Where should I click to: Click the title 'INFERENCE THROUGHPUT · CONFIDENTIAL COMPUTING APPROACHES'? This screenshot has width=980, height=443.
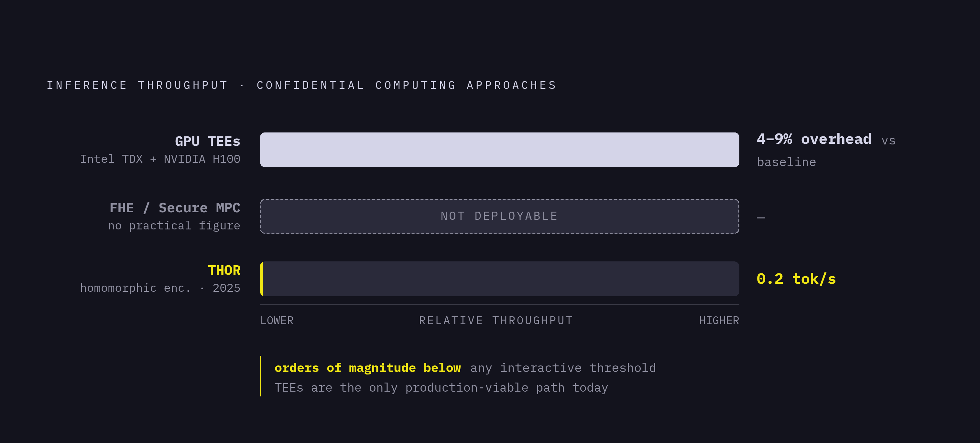[x=302, y=85]
